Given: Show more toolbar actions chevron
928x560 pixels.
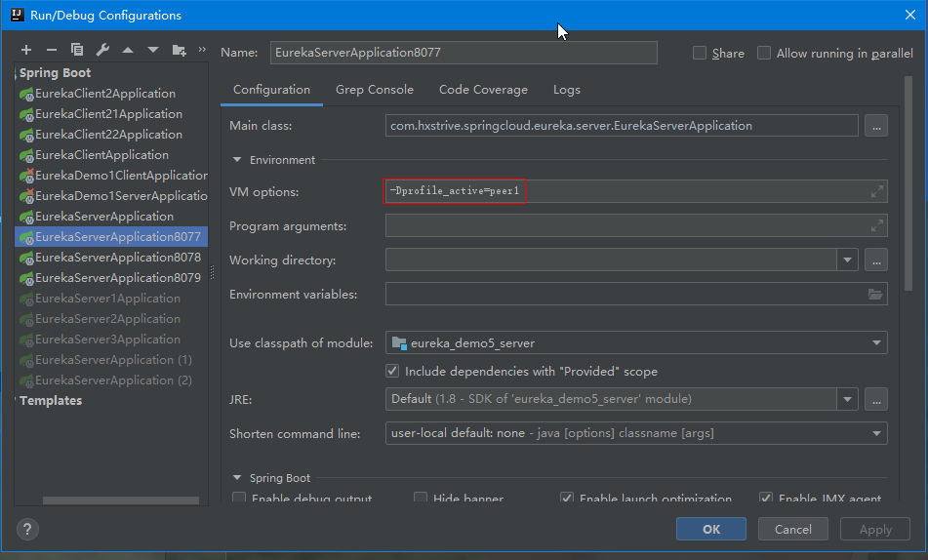Looking at the screenshot, I should point(202,50).
